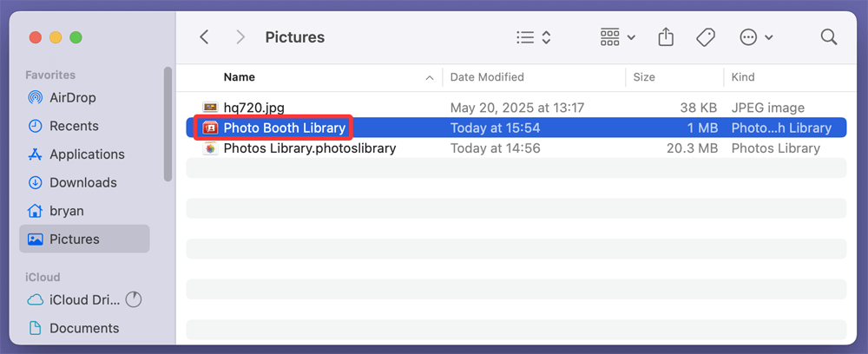Sort by the Kind column header
Screen dimensions: 868x354
tap(743, 77)
